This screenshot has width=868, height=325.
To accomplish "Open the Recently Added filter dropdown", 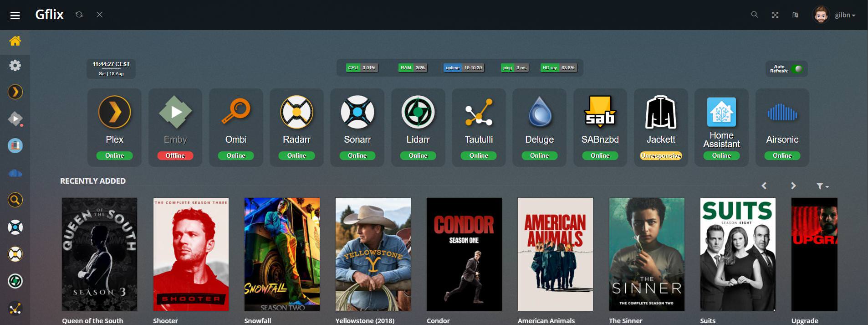I will point(822,186).
